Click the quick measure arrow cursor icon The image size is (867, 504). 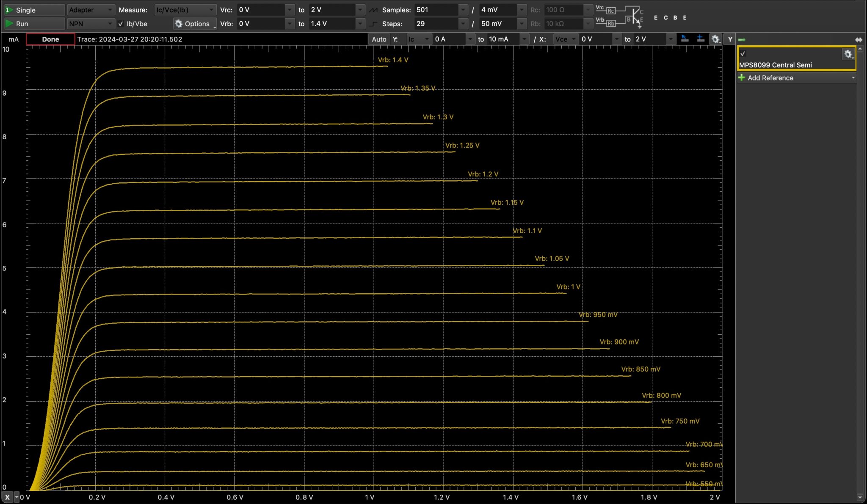pos(685,39)
